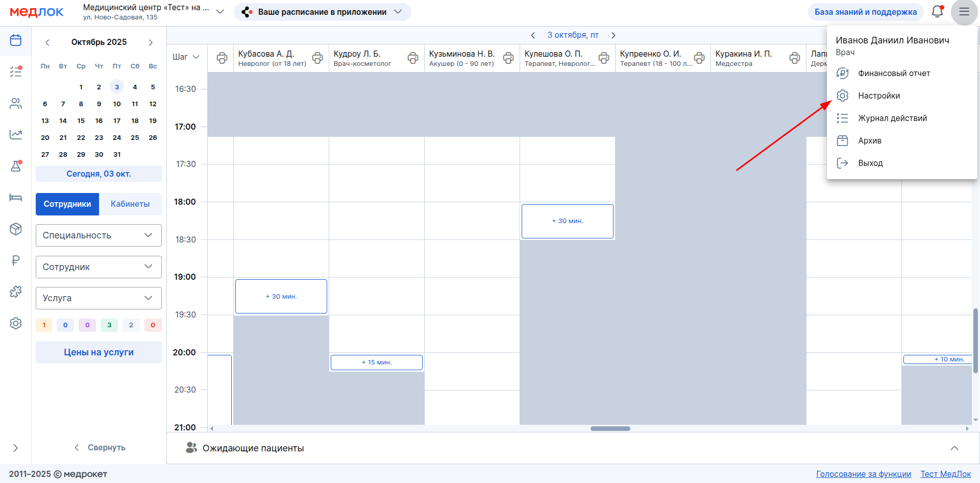Open the ruble finance sidebar icon
The width and height of the screenshot is (980, 483).
click(x=16, y=260)
